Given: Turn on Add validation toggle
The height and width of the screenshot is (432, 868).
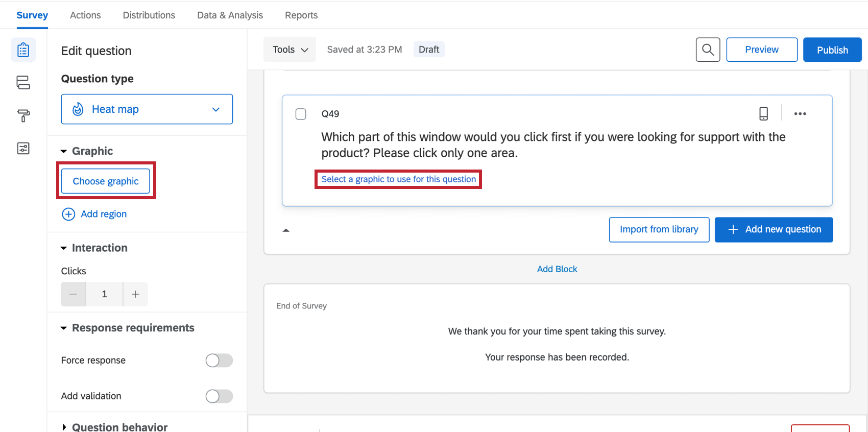Looking at the screenshot, I should point(219,396).
